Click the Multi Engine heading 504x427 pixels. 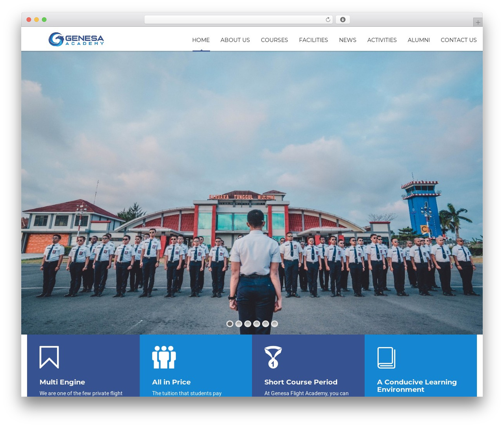[x=62, y=382]
